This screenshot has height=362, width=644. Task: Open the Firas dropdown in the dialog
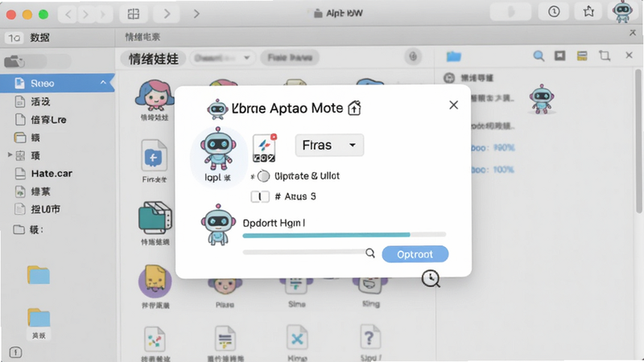(x=329, y=145)
